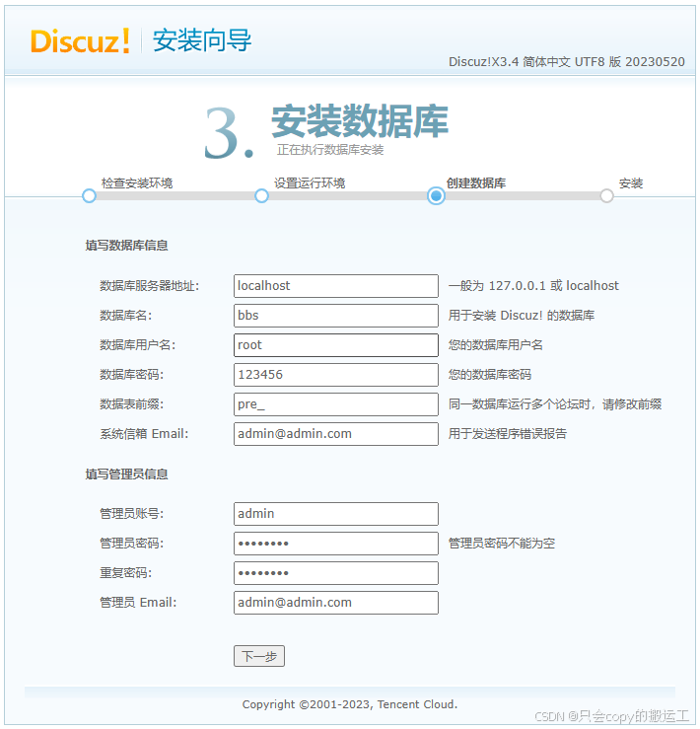This screenshot has width=700, height=729.
Task: Click the 管理员账号: label
Action: coord(131,514)
